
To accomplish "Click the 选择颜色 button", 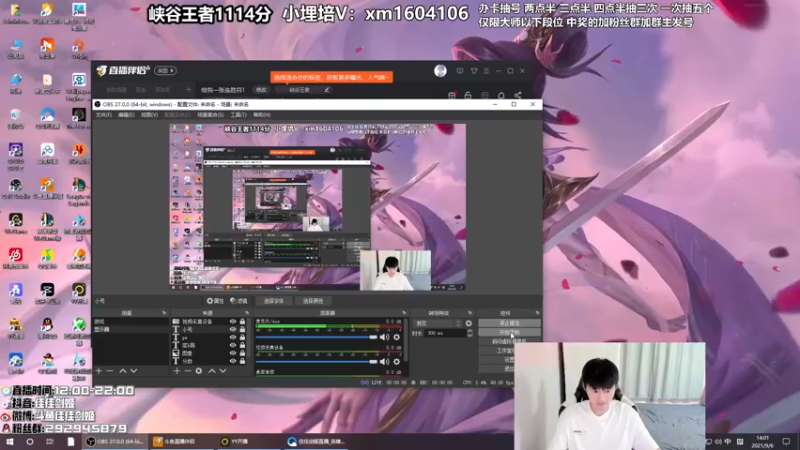I will (x=313, y=301).
